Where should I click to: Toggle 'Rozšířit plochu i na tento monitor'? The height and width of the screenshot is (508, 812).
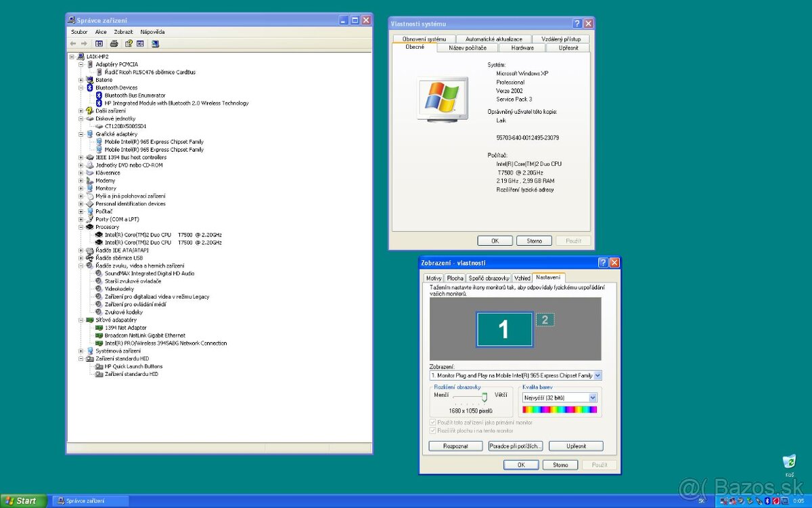point(433,430)
